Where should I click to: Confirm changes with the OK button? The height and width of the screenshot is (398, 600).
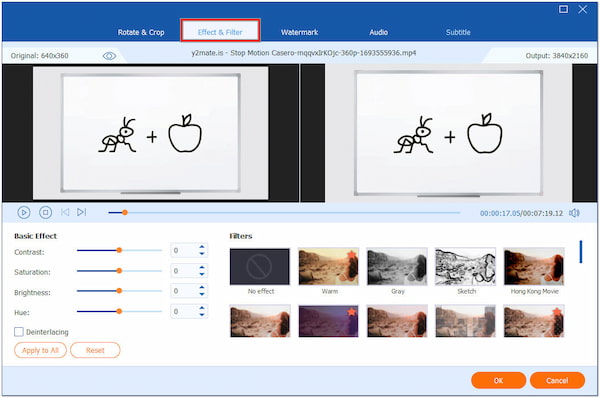pyautogui.click(x=498, y=380)
